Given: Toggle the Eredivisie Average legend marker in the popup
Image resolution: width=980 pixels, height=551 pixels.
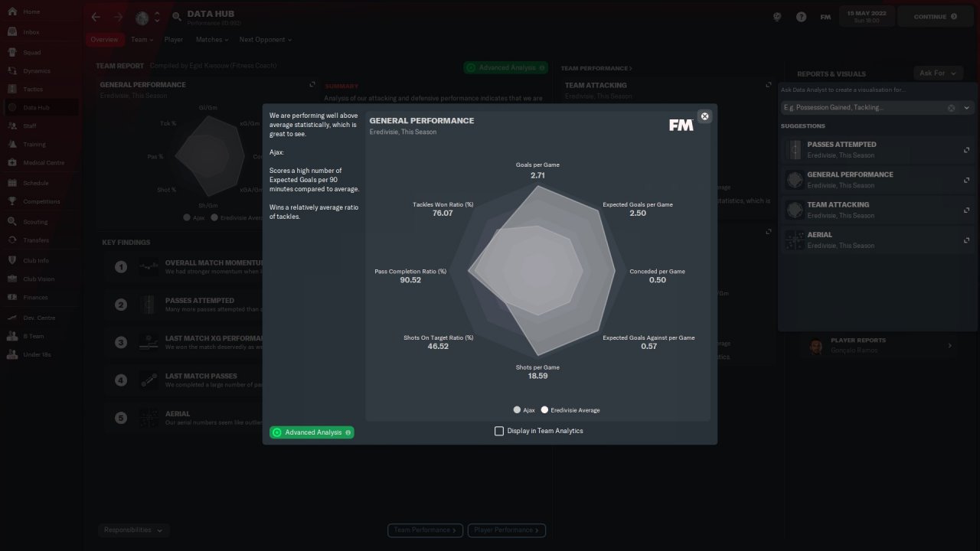Looking at the screenshot, I should click(544, 410).
